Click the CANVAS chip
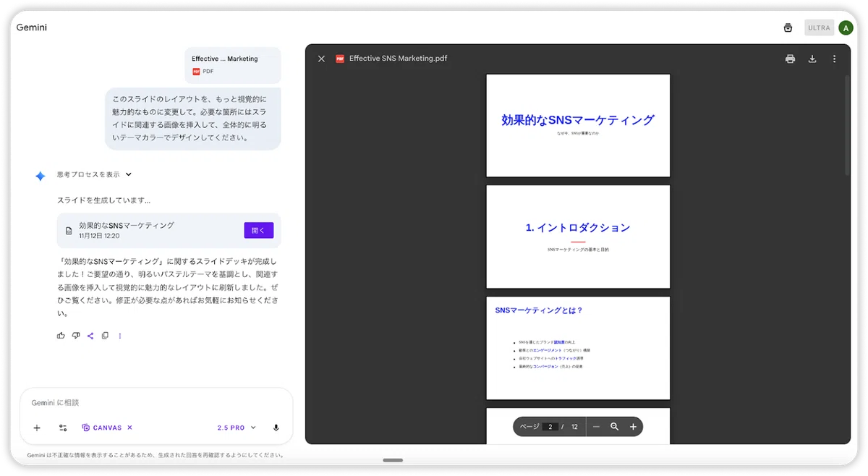Viewport: 868px width, 476px height. pyautogui.click(x=101, y=428)
